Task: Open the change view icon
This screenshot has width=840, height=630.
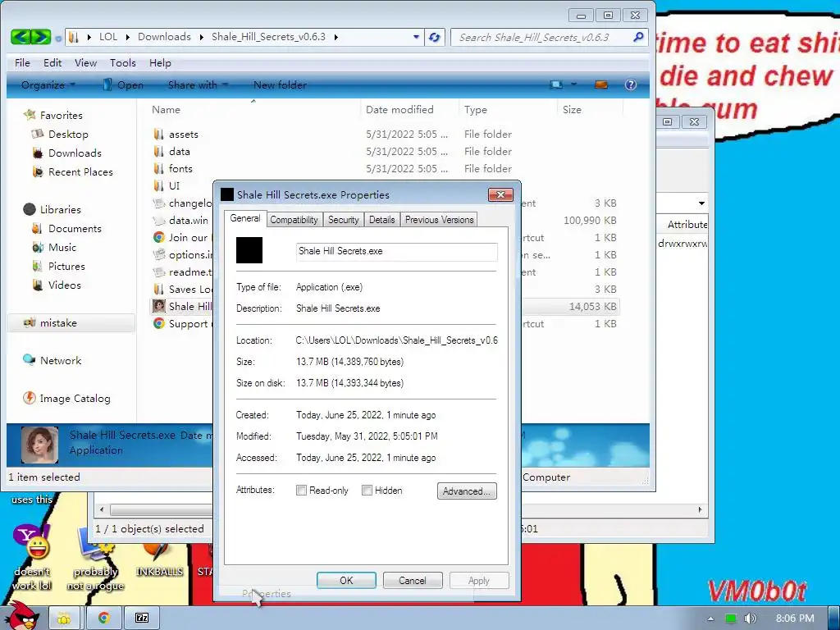Action: click(x=556, y=84)
